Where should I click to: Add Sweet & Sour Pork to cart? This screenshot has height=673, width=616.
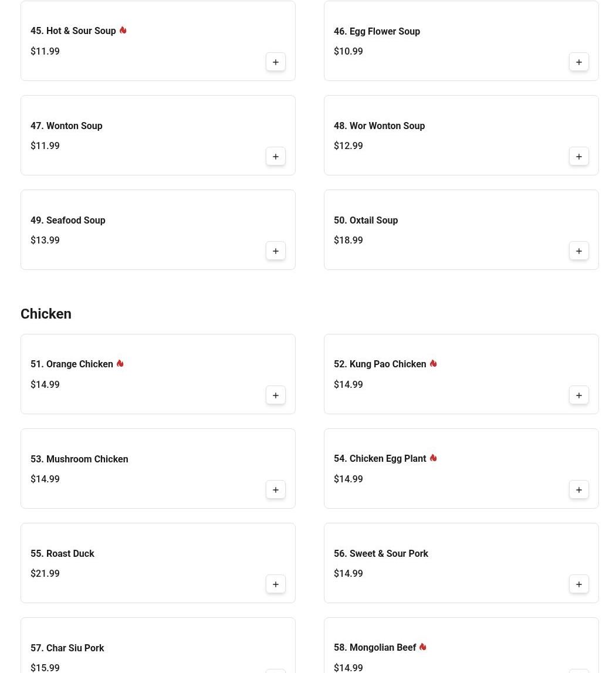point(578,584)
